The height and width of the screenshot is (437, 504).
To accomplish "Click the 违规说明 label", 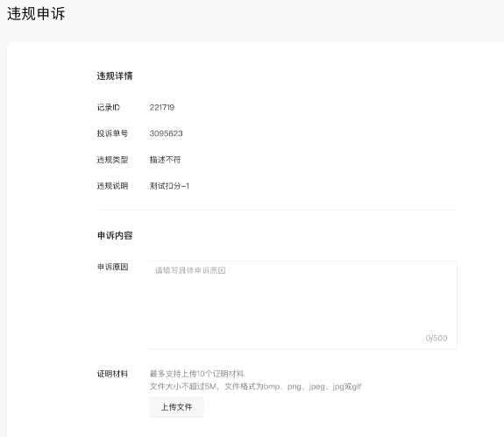I will pos(112,186).
